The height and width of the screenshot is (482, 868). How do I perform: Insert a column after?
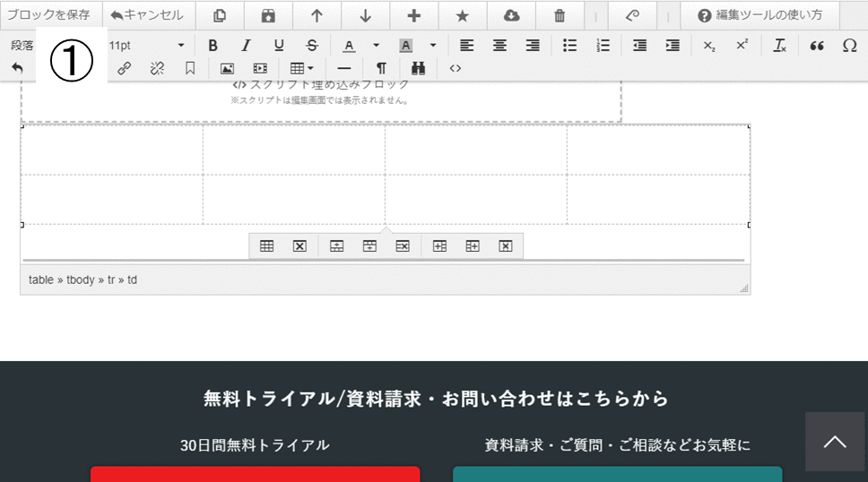pyautogui.click(x=473, y=246)
